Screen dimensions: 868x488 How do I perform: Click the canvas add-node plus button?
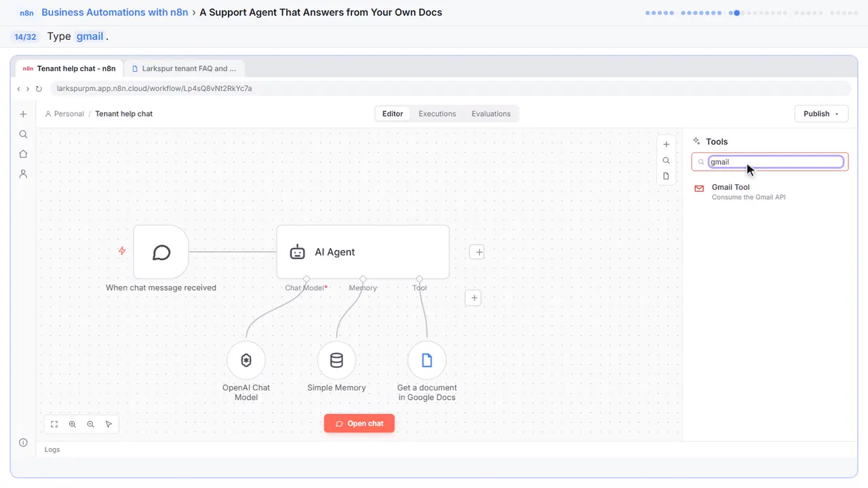(x=666, y=144)
